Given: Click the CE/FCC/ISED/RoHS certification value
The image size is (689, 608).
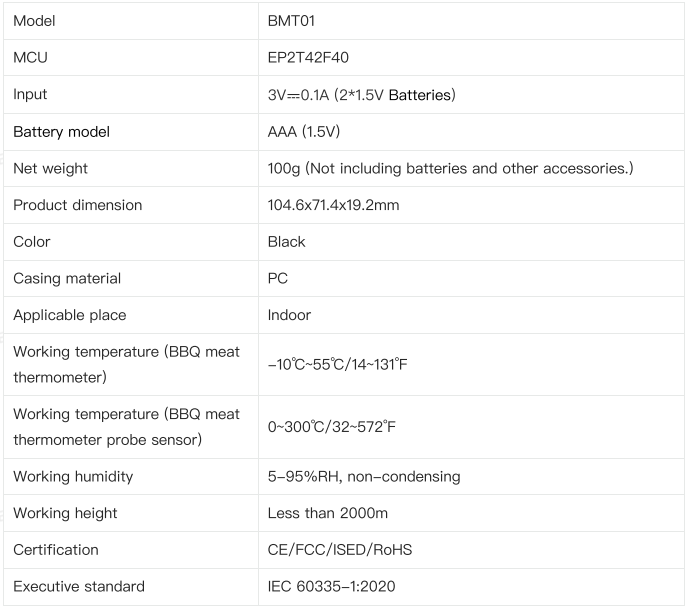Looking at the screenshot, I should 340,550.
